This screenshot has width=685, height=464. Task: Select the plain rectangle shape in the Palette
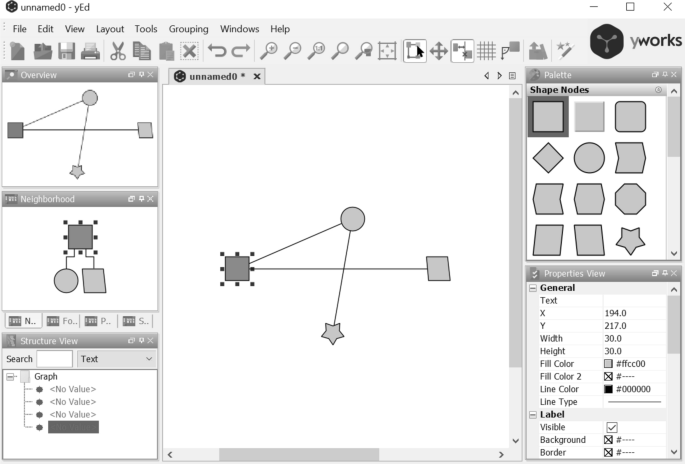coord(548,117)
